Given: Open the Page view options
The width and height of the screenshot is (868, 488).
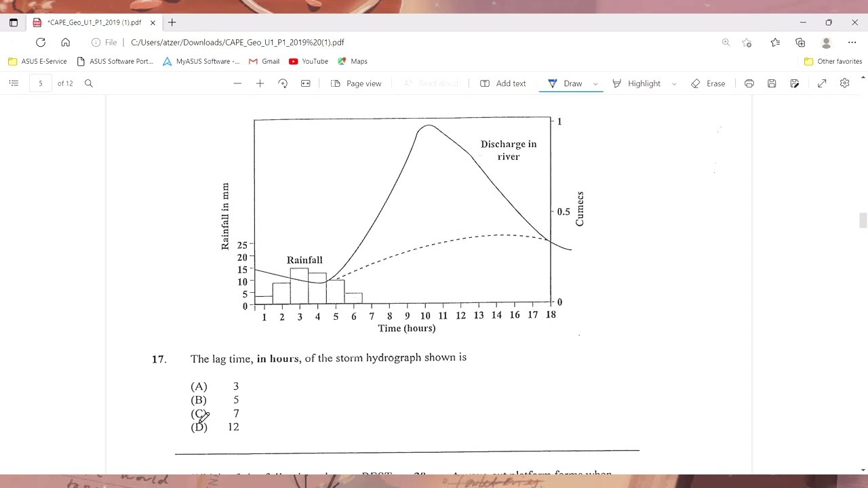Looking at the screenshot, I should tap(356, 83).
